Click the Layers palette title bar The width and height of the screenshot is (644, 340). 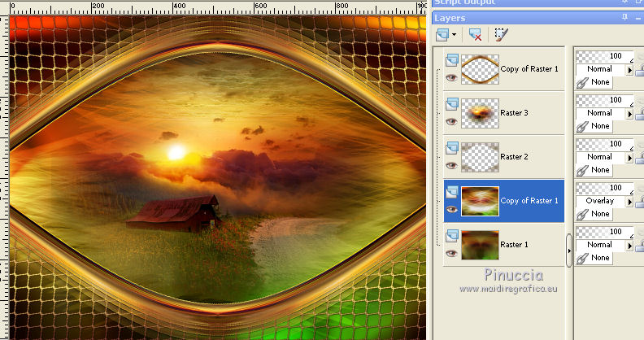tap(538, 18)
